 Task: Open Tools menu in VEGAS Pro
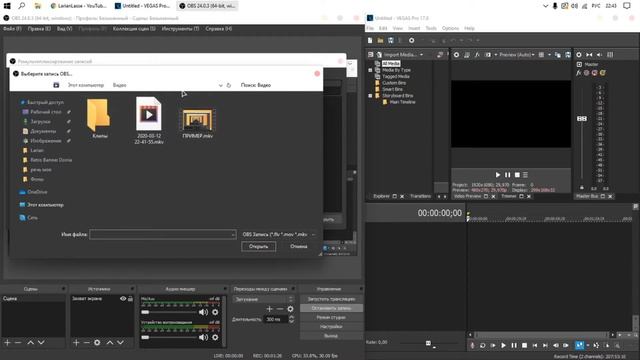coord(431,28)
